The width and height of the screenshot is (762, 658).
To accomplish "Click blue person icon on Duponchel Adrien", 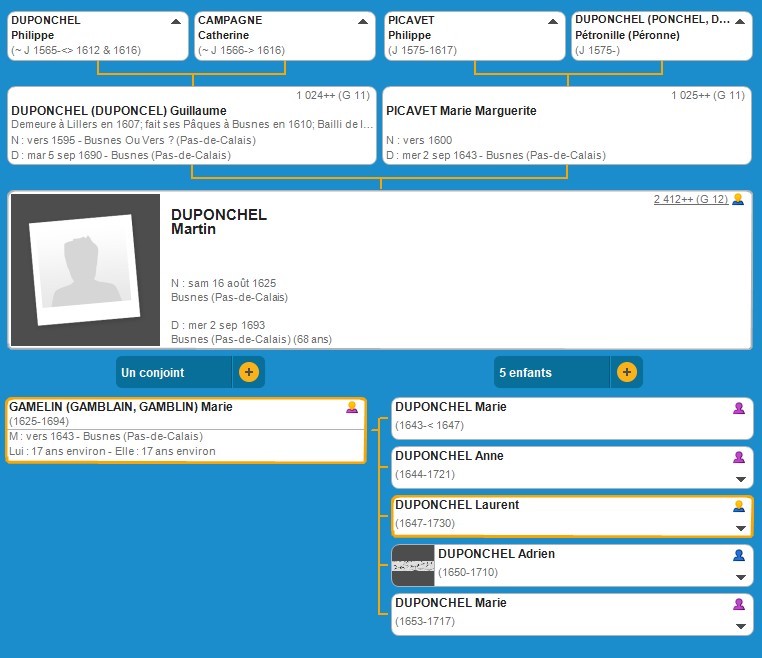I will [739, 555].
